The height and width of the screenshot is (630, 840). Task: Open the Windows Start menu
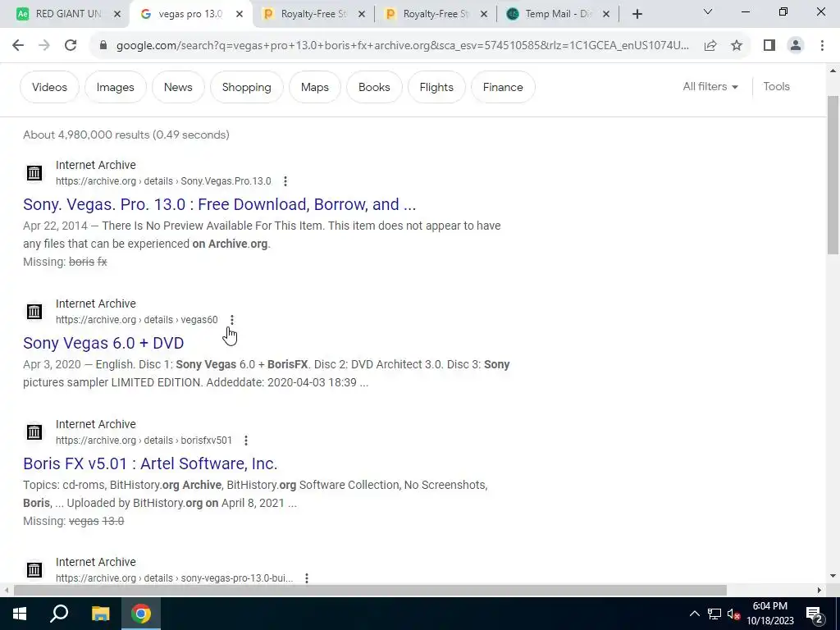click(x=20, y=614)
